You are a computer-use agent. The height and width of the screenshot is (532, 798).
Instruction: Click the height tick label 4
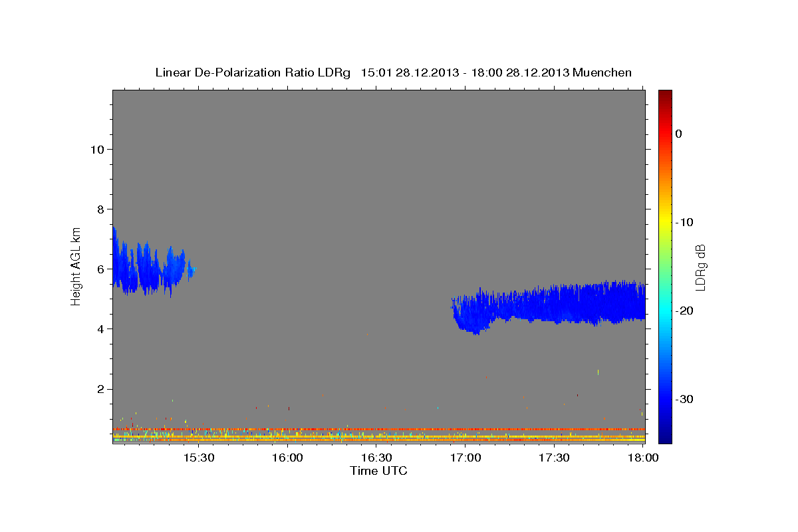(x=100, y=329)
